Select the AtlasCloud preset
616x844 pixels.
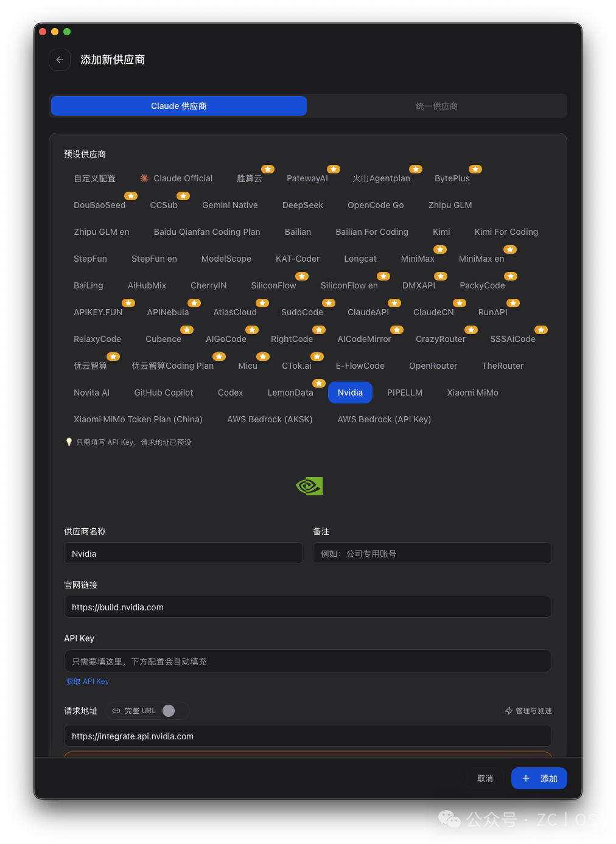click(235, 312)
